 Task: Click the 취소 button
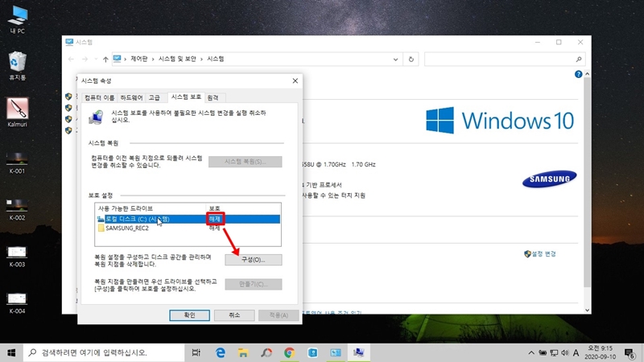click(x=234, y=315)
